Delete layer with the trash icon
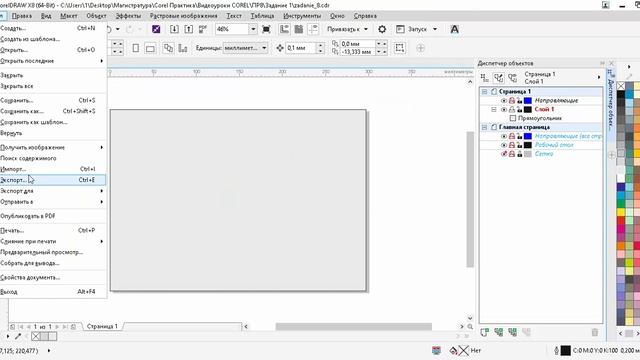 click(x=595, y=332)
